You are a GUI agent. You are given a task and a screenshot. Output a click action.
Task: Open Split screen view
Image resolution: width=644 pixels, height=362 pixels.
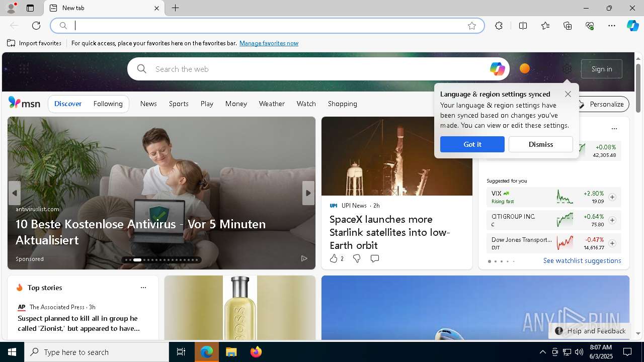(x=523, y=26)
